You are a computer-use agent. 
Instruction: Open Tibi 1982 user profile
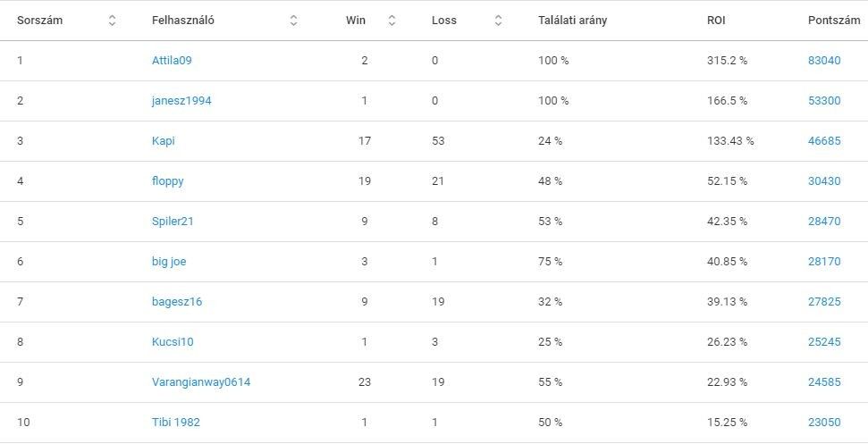click(176, 423)
